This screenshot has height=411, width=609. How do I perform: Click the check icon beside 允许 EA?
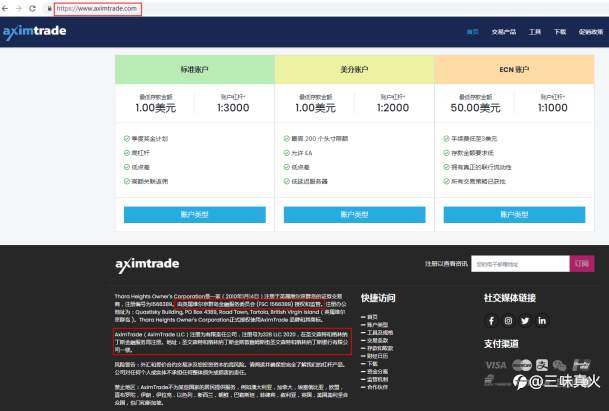(x=287, y=153)
